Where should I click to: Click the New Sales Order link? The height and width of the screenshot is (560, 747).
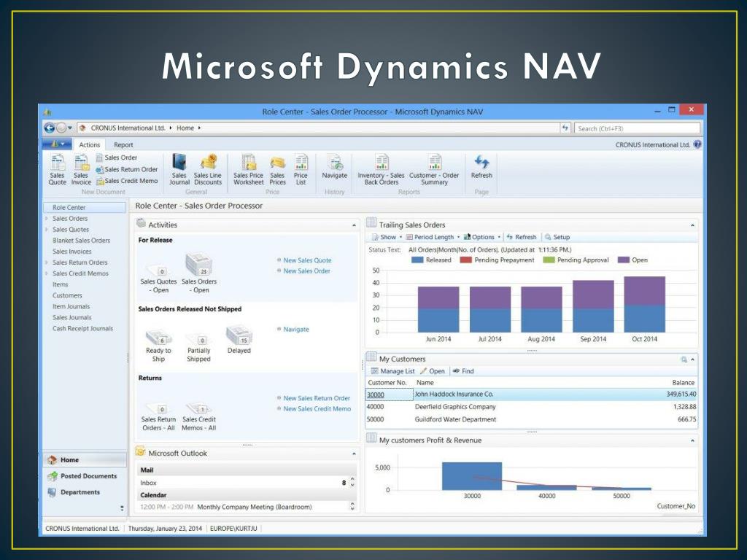[307, 271]
